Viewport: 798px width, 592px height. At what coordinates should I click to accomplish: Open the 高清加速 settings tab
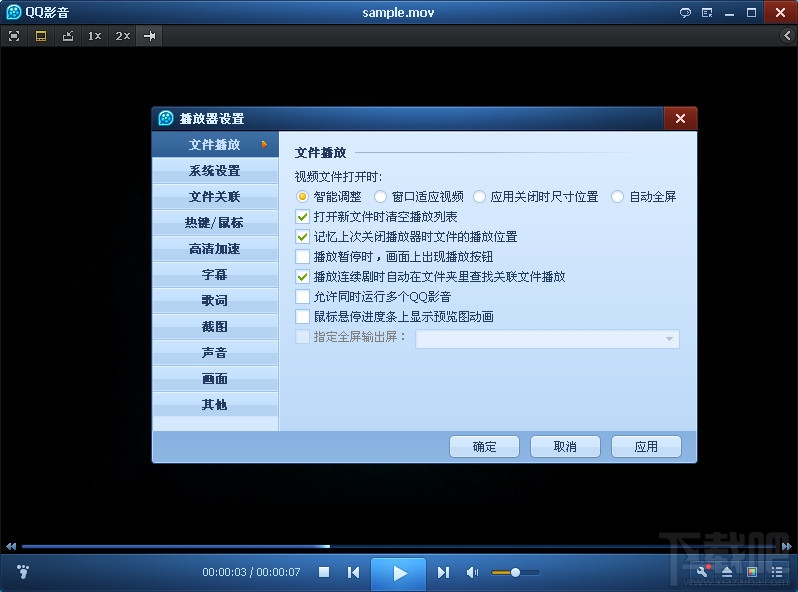pyautogui.click(x=215, y=248)
